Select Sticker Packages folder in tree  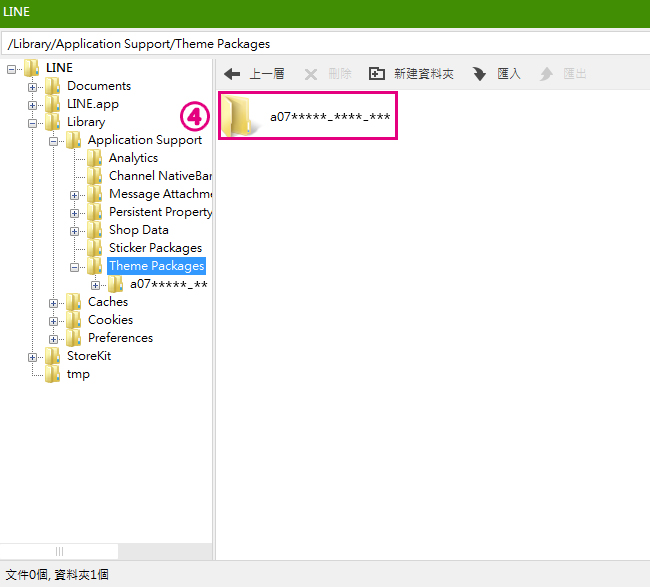(155, 248)
